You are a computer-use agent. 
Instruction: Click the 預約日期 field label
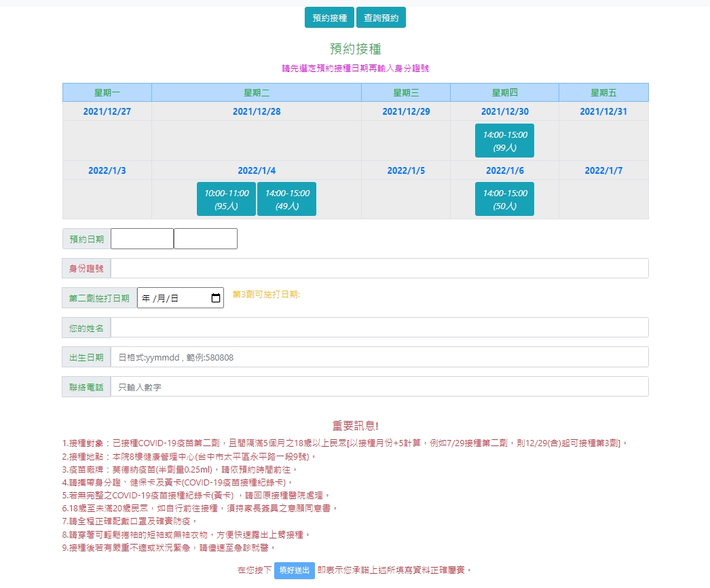[x=86, y=239]
